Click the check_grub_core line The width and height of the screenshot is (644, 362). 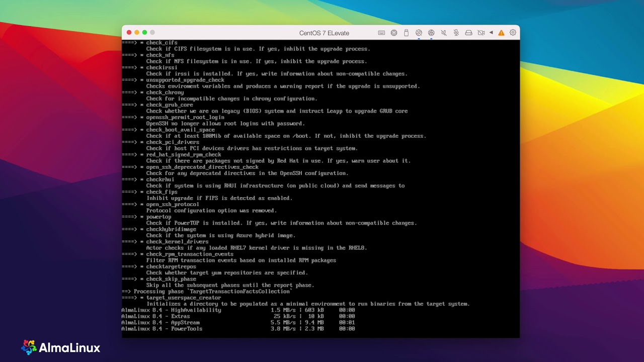[157, 105]
